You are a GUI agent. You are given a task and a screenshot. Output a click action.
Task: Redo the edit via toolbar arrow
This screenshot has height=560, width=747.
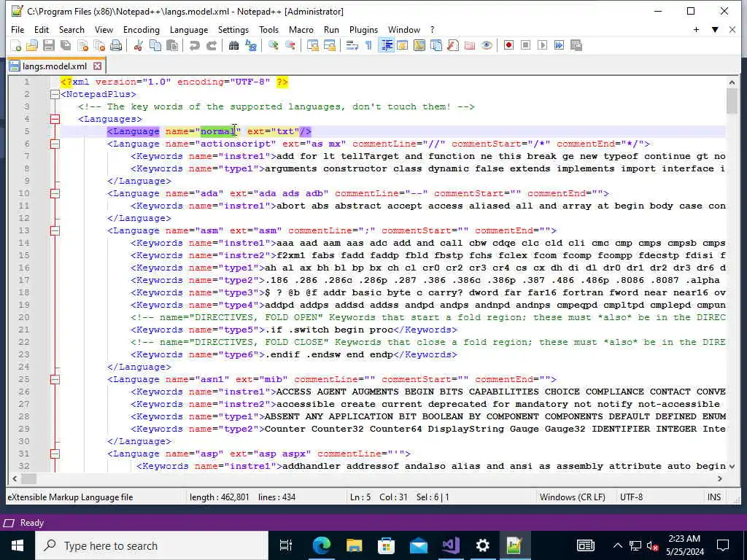211,45
